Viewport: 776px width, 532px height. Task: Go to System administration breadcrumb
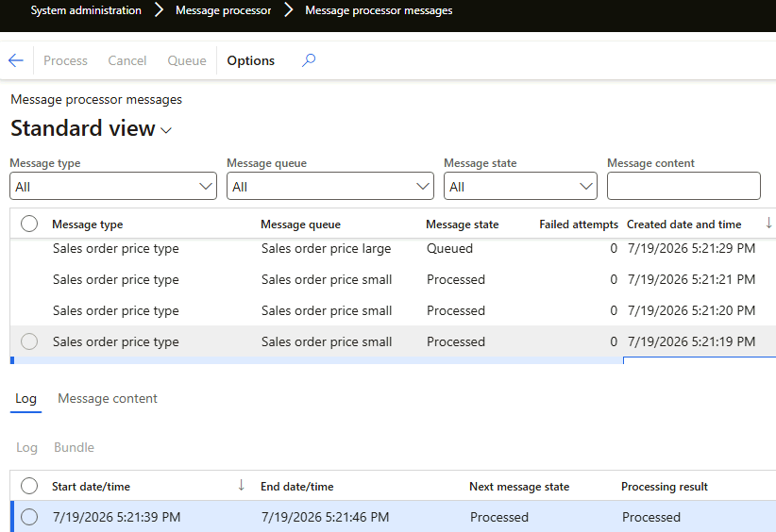(86, 9)
